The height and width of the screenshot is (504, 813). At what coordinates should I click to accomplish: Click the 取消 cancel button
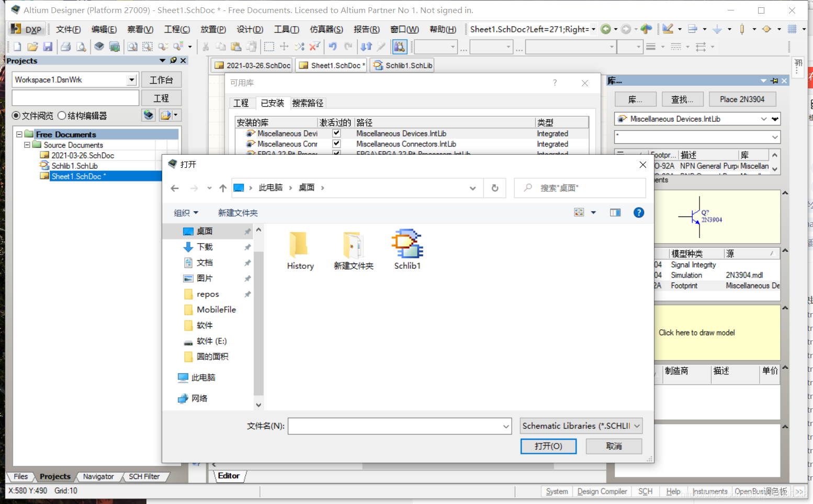(614, 446)
